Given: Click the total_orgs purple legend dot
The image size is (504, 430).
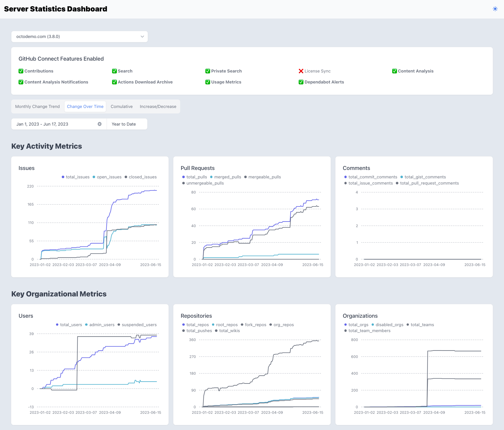Looking at the screenshot, I should point(345,325).
